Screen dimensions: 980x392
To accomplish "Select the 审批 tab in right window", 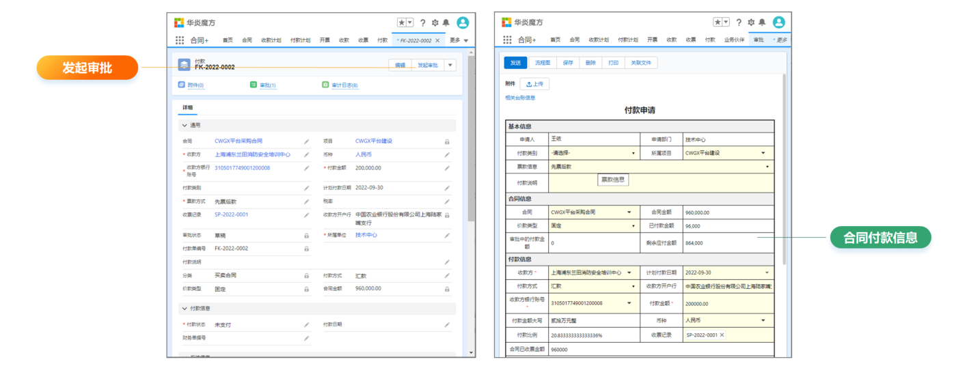I will click(759, 40).
